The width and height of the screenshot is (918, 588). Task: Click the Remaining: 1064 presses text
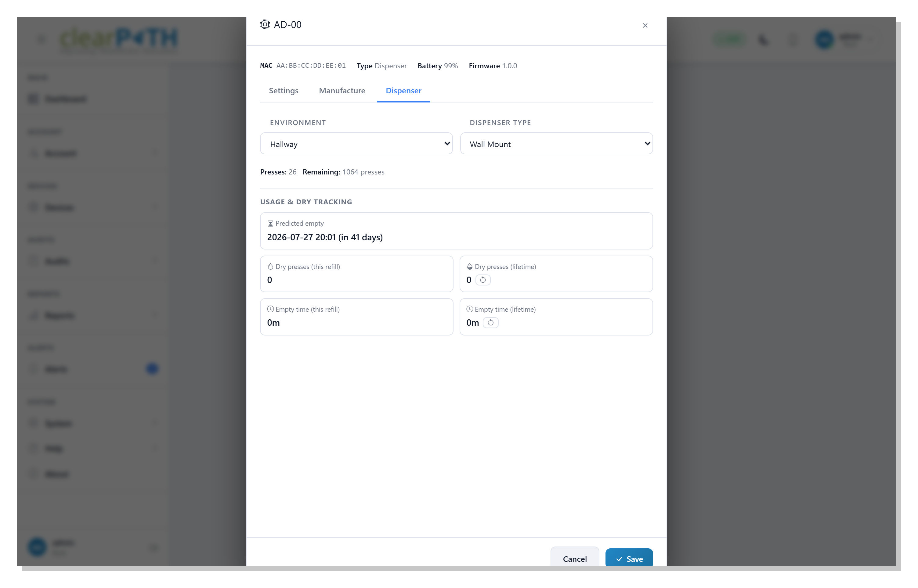click(x=343, y=172)
